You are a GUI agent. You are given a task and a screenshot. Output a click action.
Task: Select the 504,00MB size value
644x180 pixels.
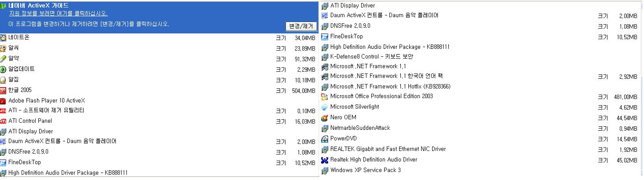[x=304, y=91]
